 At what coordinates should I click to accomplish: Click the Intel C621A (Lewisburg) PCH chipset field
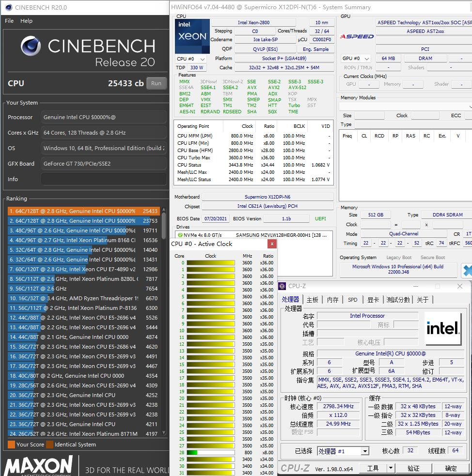click(267, 206)
